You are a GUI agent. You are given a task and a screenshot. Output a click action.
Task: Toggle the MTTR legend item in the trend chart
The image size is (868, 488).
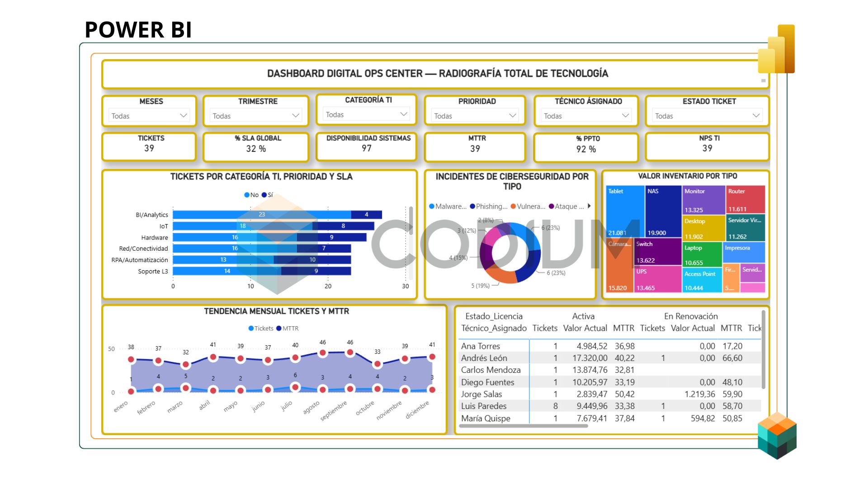[x=288, y=328]
